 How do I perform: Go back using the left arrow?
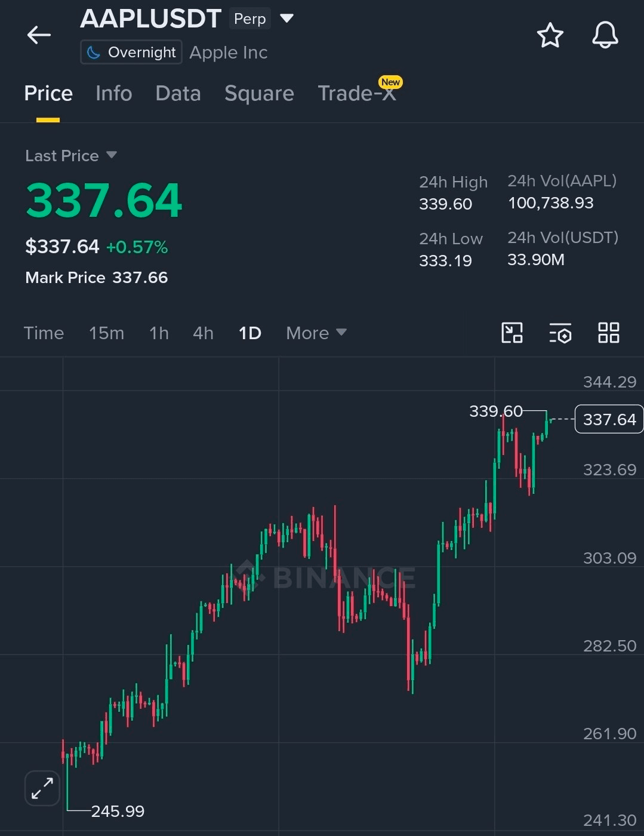click(39, 35)
